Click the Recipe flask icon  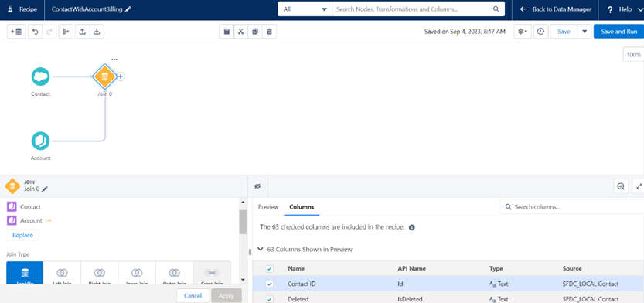(x=11, y=9)
